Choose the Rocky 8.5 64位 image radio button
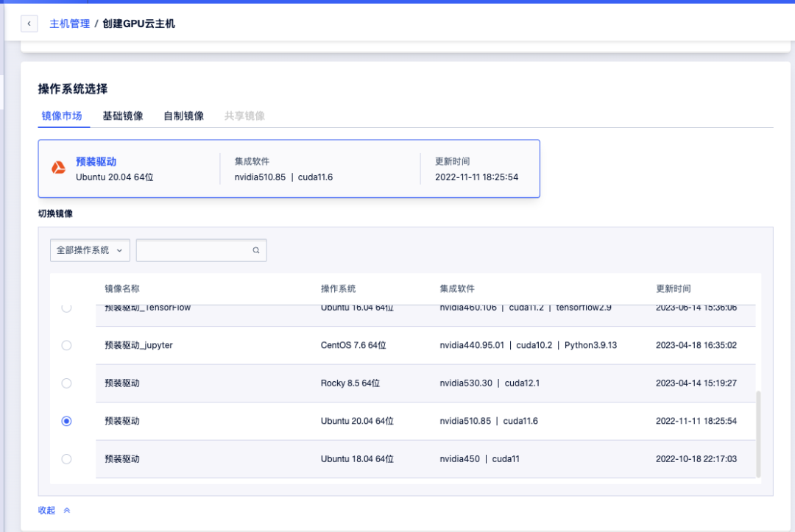The image size is (795, 532). point(66,383)
